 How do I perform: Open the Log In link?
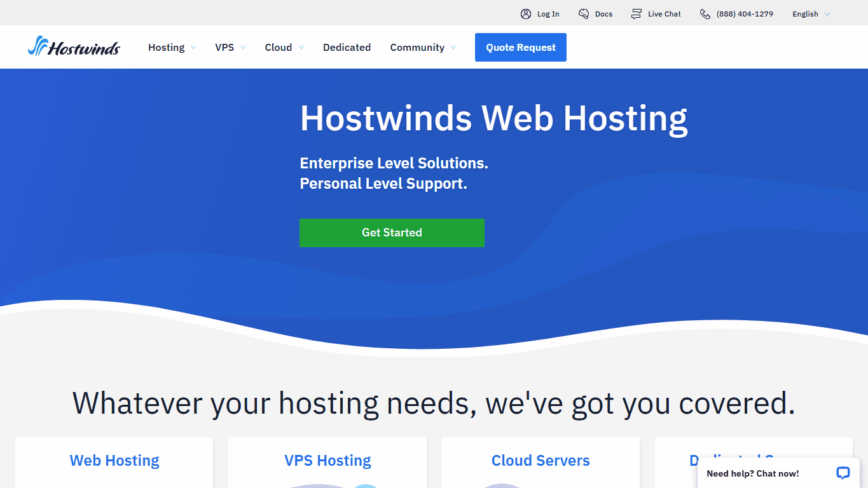[x=548, y=14]
